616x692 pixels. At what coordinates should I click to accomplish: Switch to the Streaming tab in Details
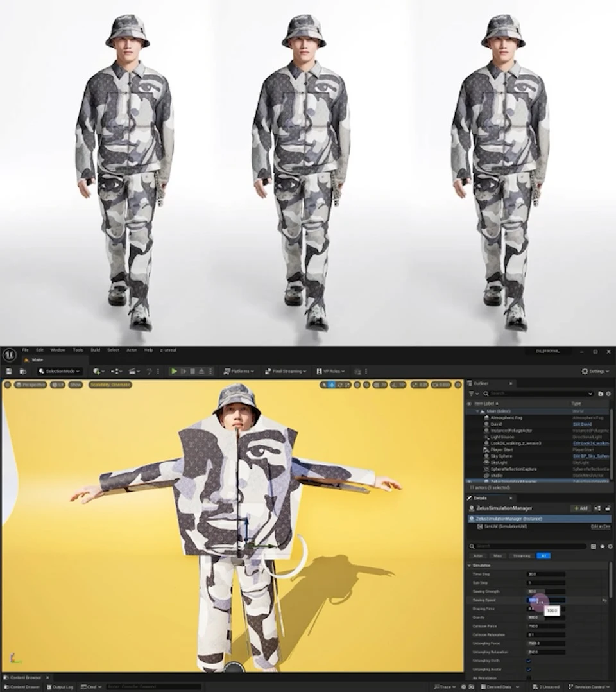[520, 556]
